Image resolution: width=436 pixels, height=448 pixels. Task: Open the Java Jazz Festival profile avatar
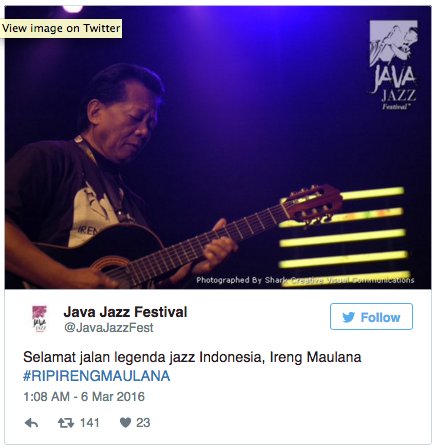click(x=40, y=319)
